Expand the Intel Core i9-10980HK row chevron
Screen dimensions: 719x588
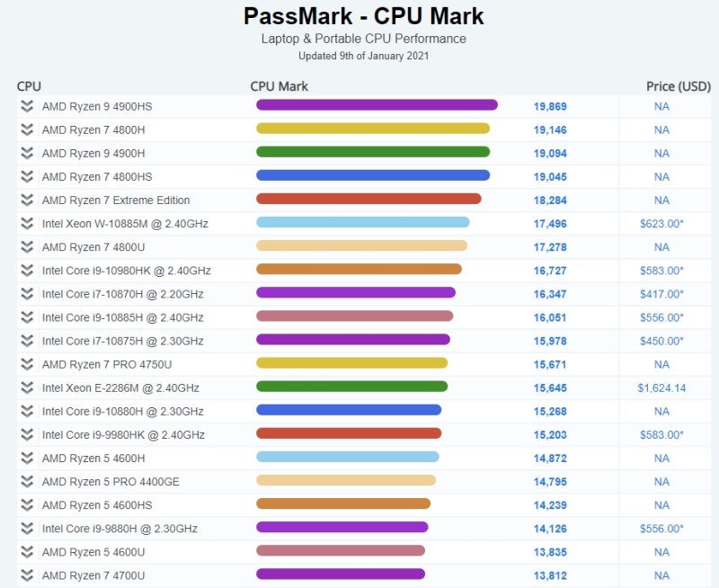[x=27, y=271]
